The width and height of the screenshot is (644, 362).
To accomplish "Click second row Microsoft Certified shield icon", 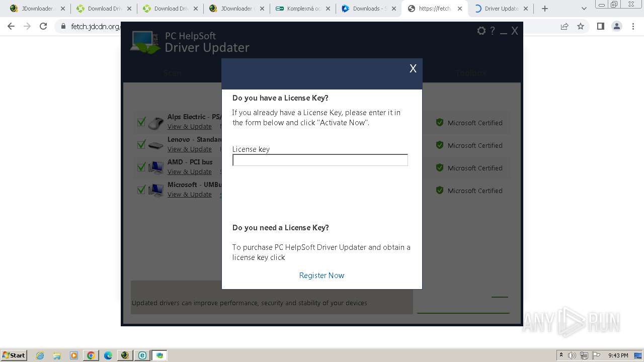I will click(440, 145).
